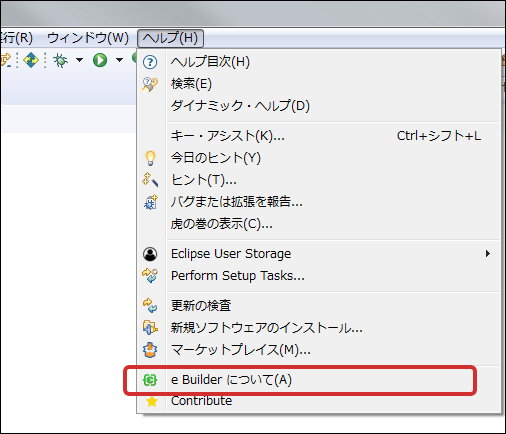Open the Debug button dropdown arrow
This screenshot has height=434, width=506.
pyautogui.click(x=79, y=60)
